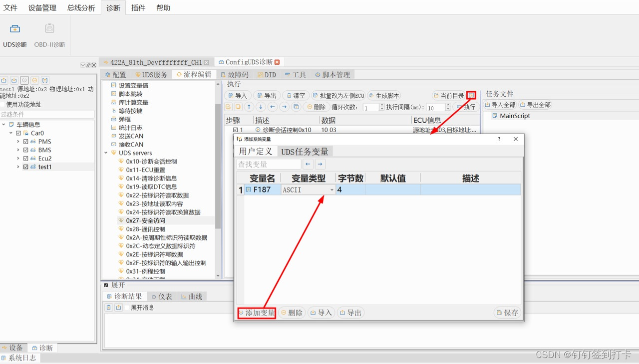
Task: Toggle the step 1 checkbox in the steps table
Action: (236, 130)
